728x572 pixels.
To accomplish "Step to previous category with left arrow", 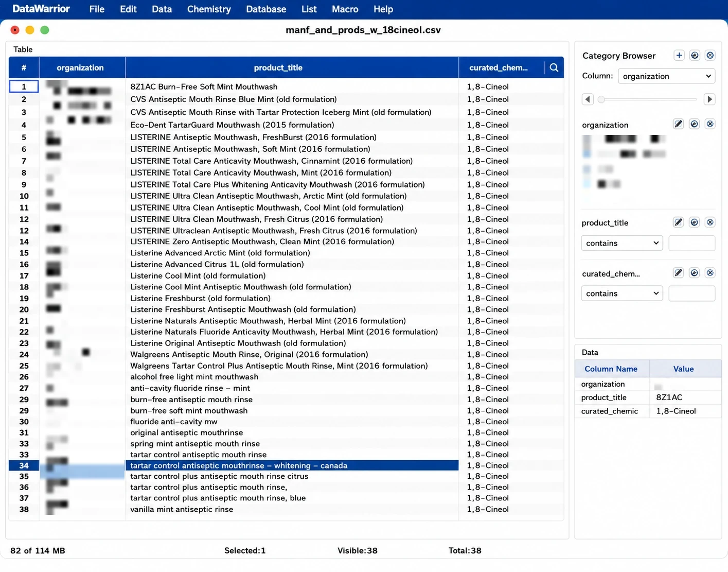I will click(x=588, y=99).
